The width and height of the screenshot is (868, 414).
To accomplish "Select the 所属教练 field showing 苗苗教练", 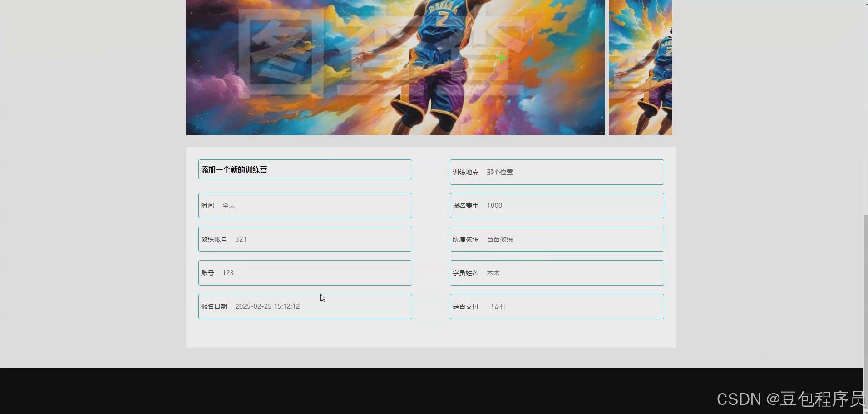I will [557, 239].
